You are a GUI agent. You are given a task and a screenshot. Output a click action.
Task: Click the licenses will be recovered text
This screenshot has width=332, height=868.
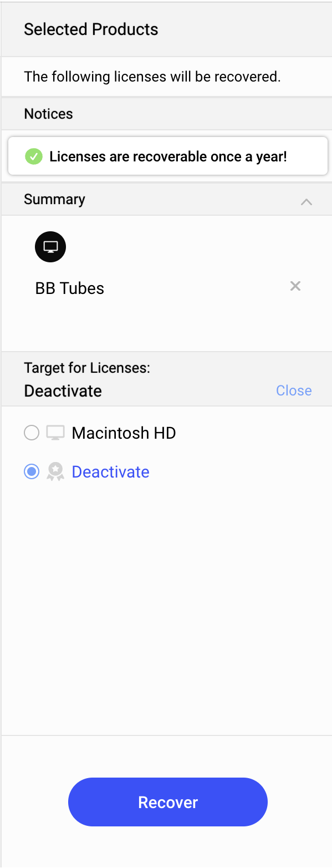click(152, 77)
